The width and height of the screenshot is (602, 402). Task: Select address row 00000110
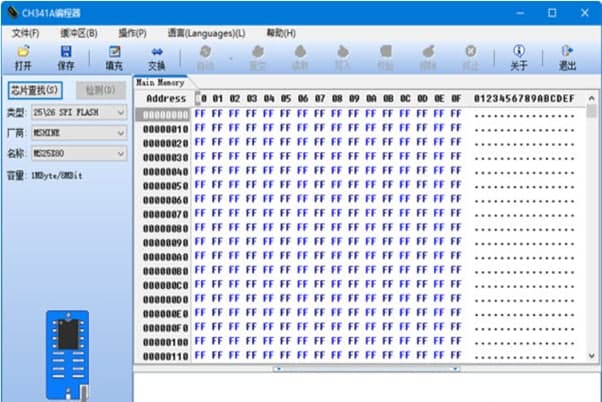(165, 356)
